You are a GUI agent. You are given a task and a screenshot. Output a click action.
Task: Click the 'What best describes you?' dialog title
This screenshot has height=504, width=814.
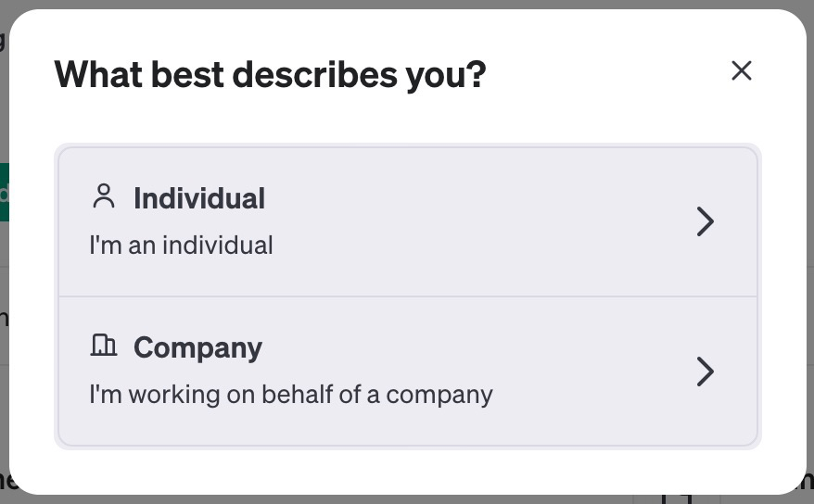270,75
